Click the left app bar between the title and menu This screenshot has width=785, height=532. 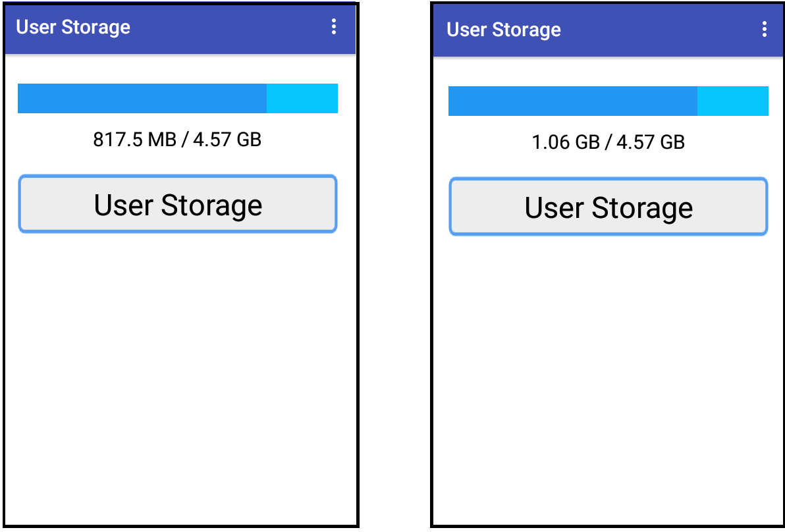click(x=229, y=27)
